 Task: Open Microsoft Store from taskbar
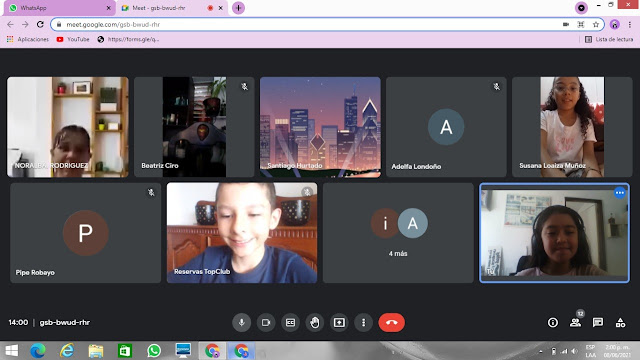pyautogui.click(x=125, y=351)
